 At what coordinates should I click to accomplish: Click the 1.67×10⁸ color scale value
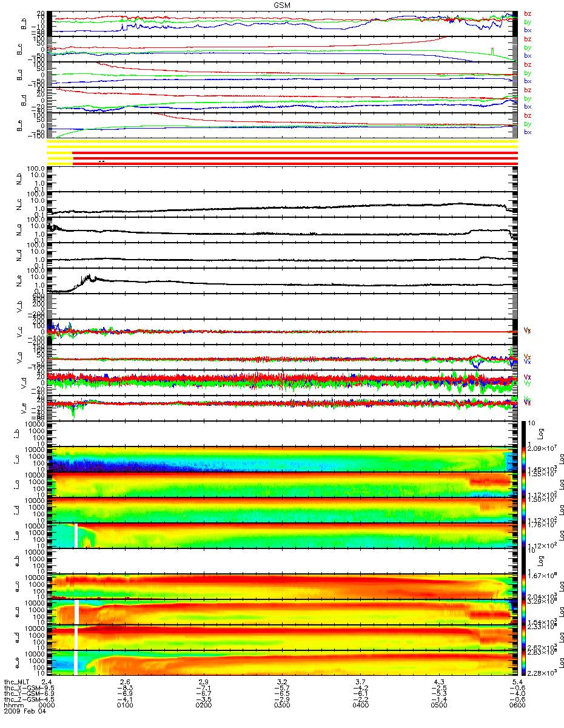pyautogui.click(x=543, y=576)
